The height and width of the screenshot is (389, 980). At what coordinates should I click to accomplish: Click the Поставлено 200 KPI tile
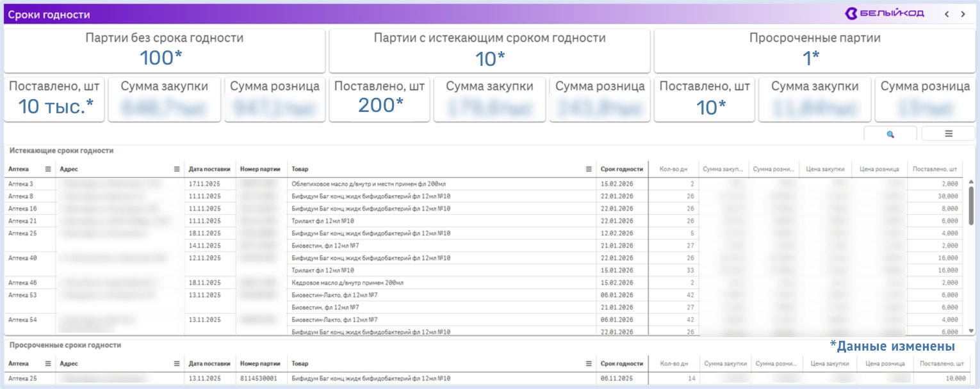[380, 99]
